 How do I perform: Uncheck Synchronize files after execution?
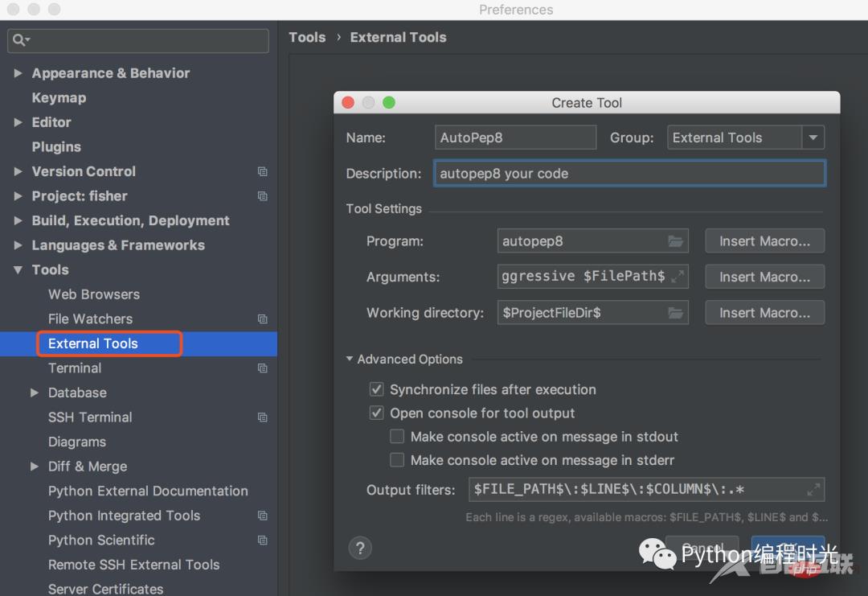click(376, 388)
